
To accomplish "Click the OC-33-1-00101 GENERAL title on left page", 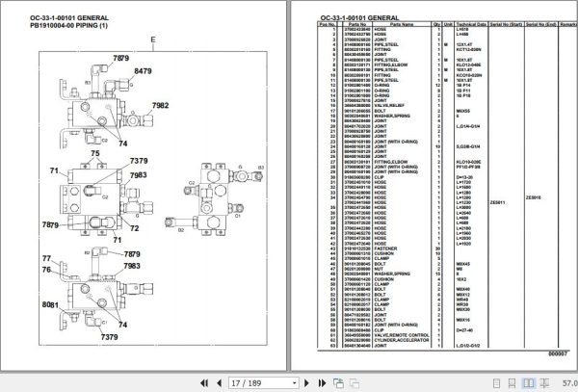I will (x=69, y=17).
